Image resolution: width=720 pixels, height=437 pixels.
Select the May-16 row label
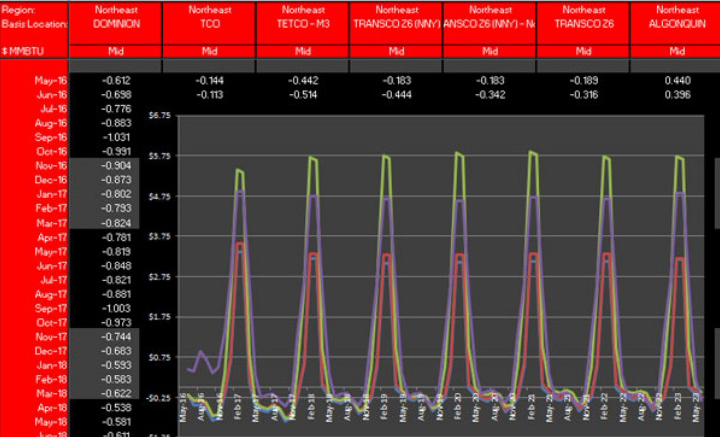click(x=51, y=81)
